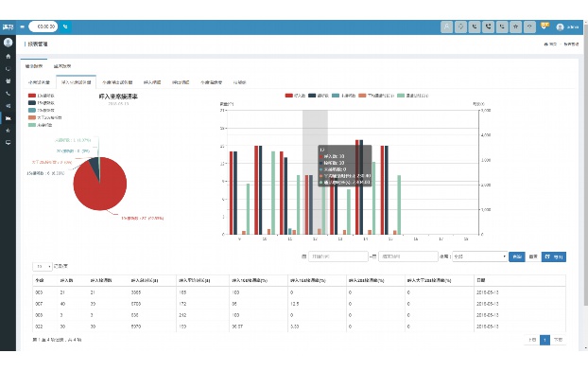Click the home icon in the breadcrumb
This screenshot has height=371, width=588.
[x=545, y=44]
